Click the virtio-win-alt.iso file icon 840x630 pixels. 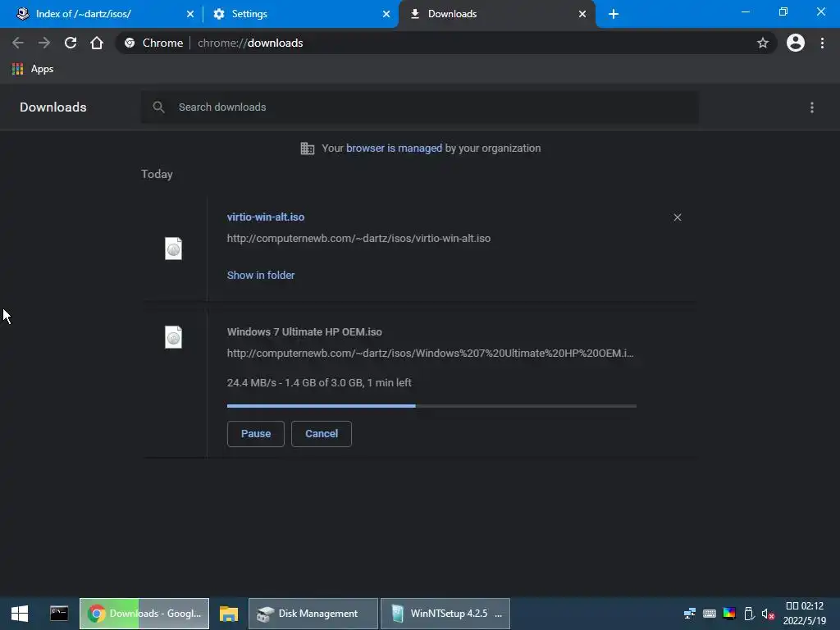coord(173,249)
